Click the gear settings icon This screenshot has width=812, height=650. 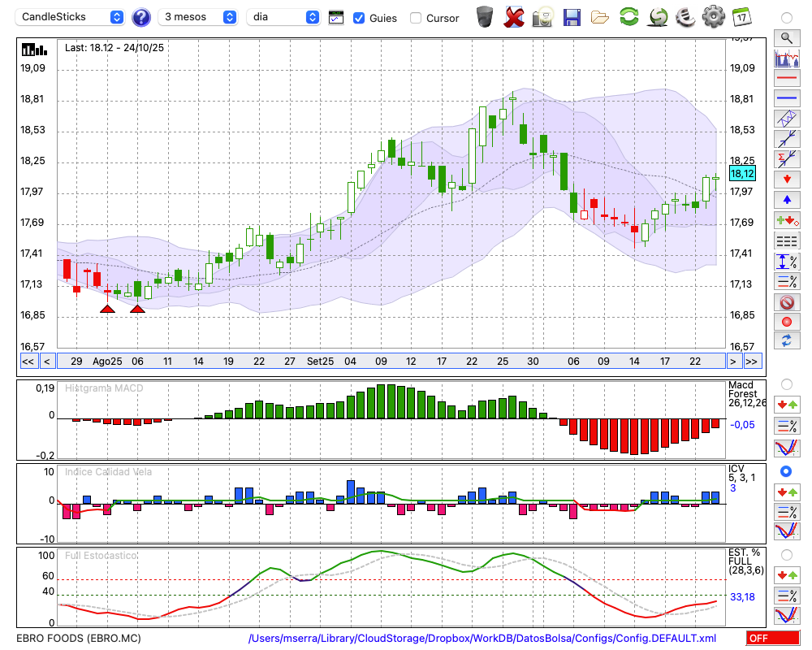coord(713,16)
